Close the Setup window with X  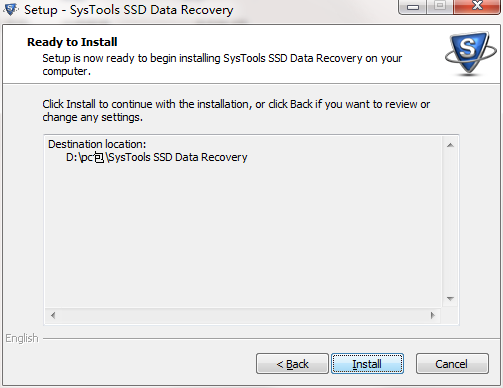click(477, 7)
